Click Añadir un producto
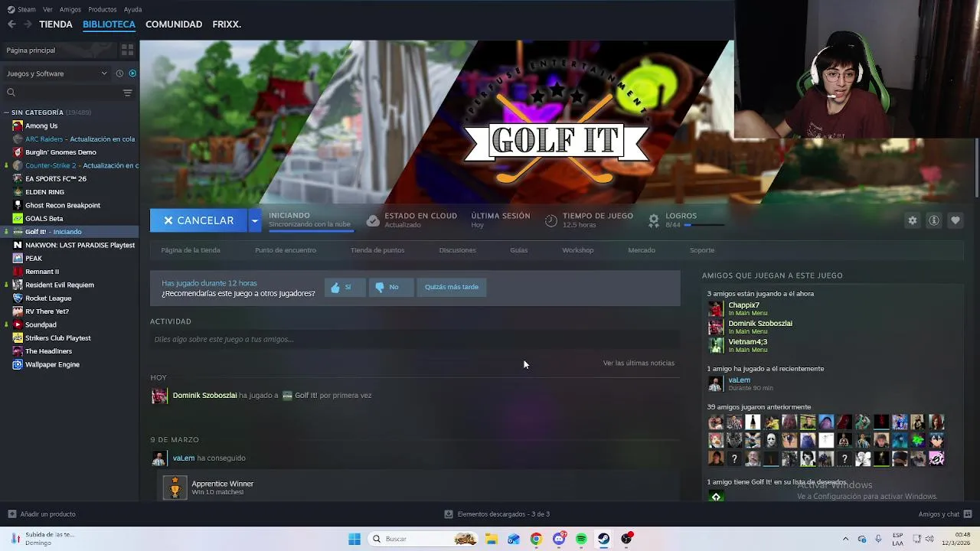This screenshot has width=980, height=551. coord(41,514)
